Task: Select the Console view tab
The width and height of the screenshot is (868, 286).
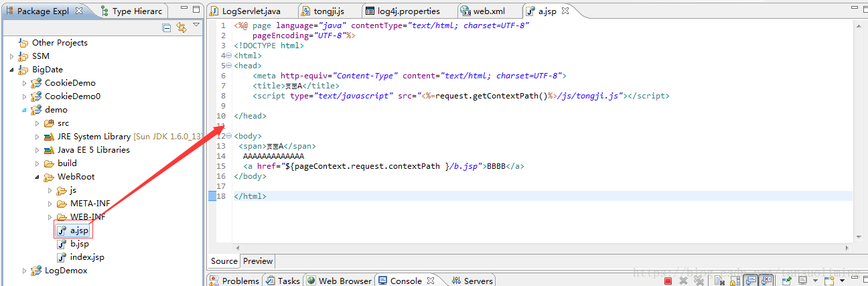Action: click(x=401, y=281)
